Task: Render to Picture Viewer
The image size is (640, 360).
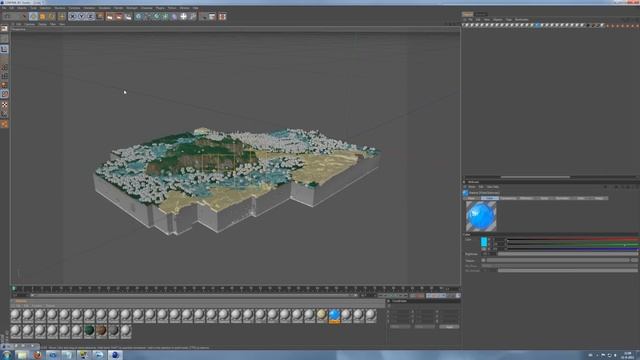Action: [x=119, y=16]
